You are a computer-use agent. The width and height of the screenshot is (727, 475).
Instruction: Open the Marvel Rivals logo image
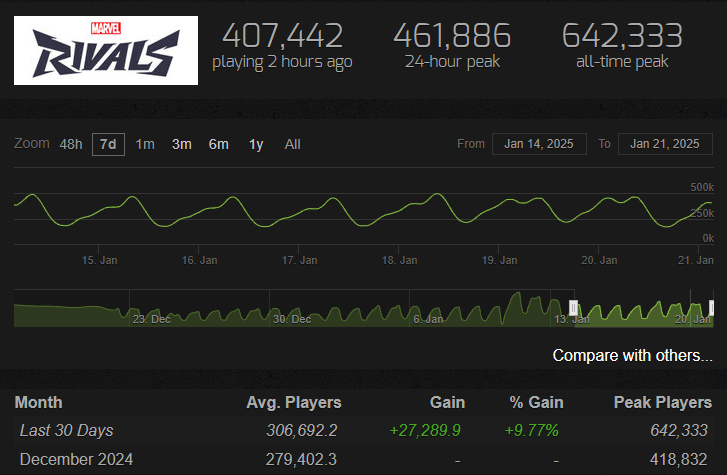[106, 51]
